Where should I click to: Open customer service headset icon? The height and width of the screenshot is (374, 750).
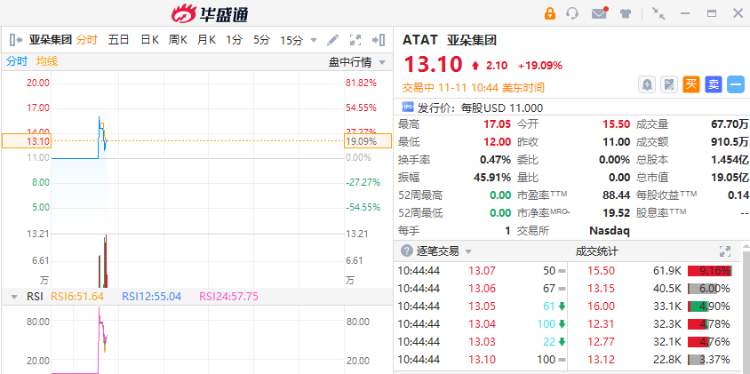pyautogui.click(x=572, y=13)
